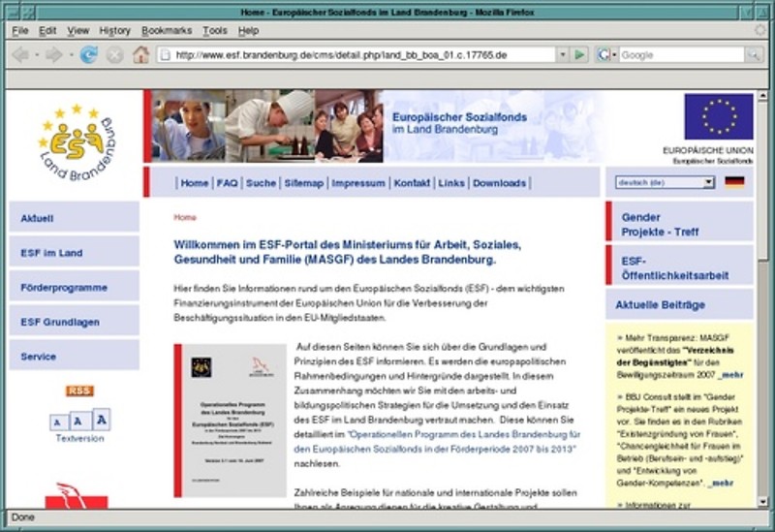Click the Willkommen im ESF-Portal heading
The image size is (775, 532).
348,252
